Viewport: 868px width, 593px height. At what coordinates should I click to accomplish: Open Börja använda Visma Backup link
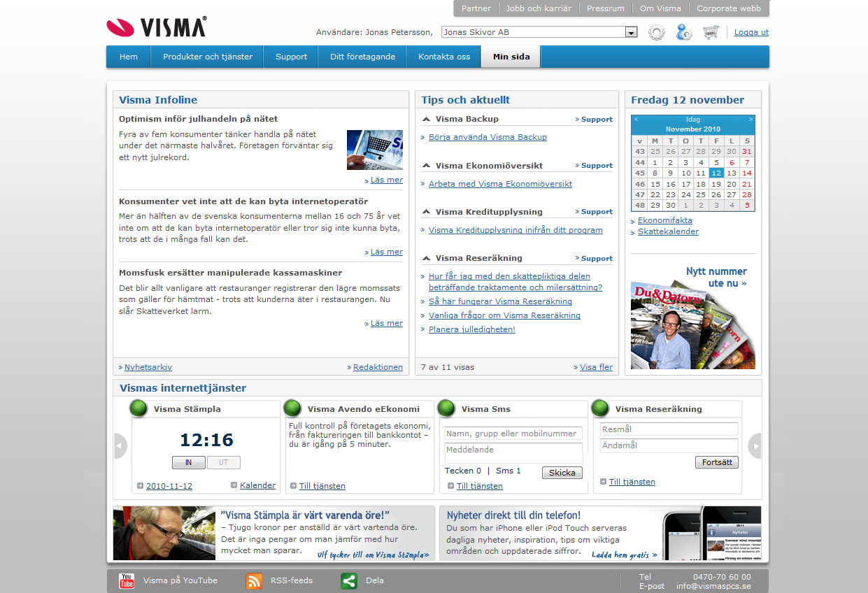pos(488,137)
